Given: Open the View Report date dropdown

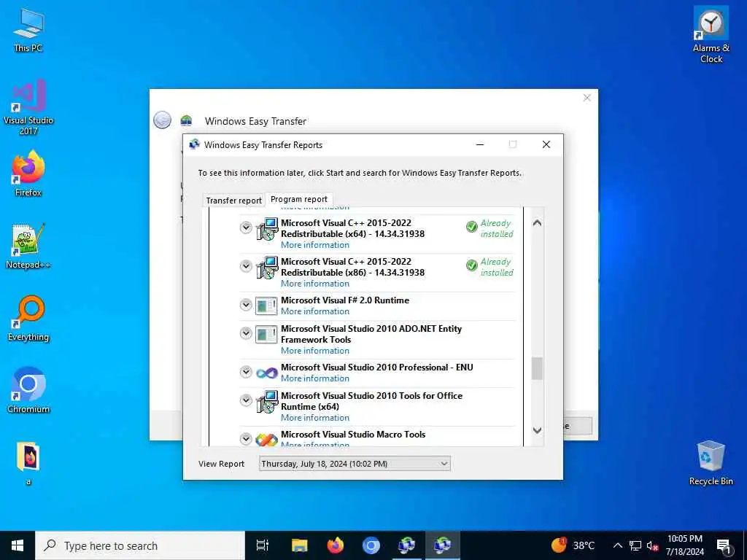Looking at the screenshot, I should [x=355, y=463].
